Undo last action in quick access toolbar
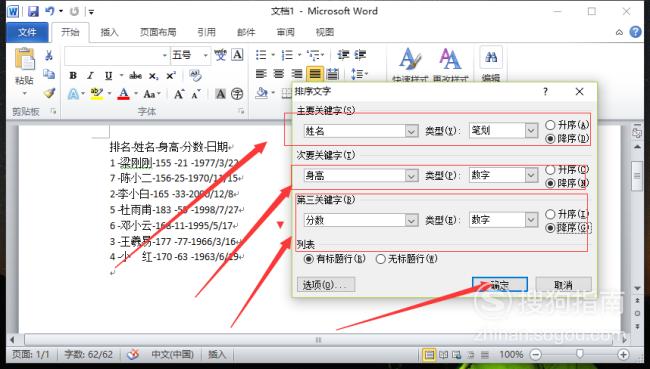The image size is (650, 369). coord(50,11)
